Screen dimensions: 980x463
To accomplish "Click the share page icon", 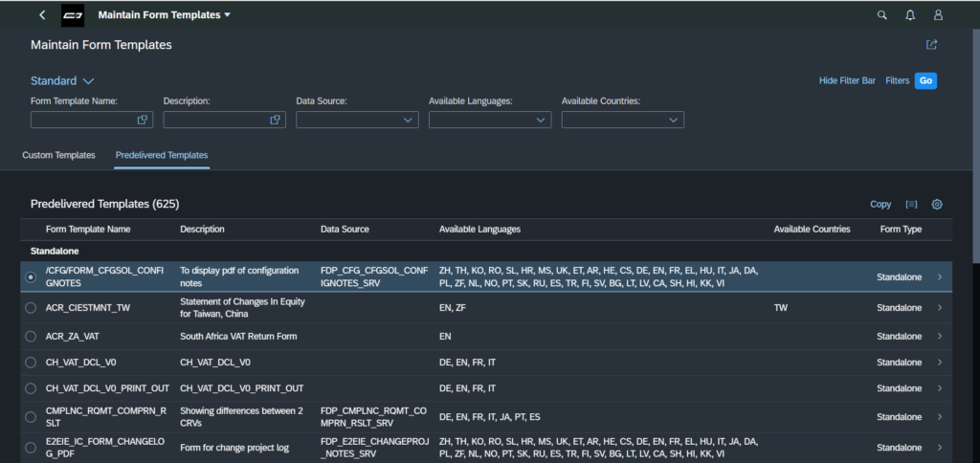I will [x=931, y=45].
